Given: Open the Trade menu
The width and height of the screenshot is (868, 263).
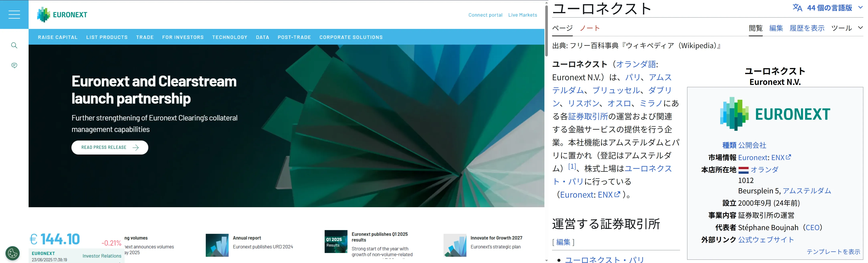Looking at the screenshot, I should 145,37.
